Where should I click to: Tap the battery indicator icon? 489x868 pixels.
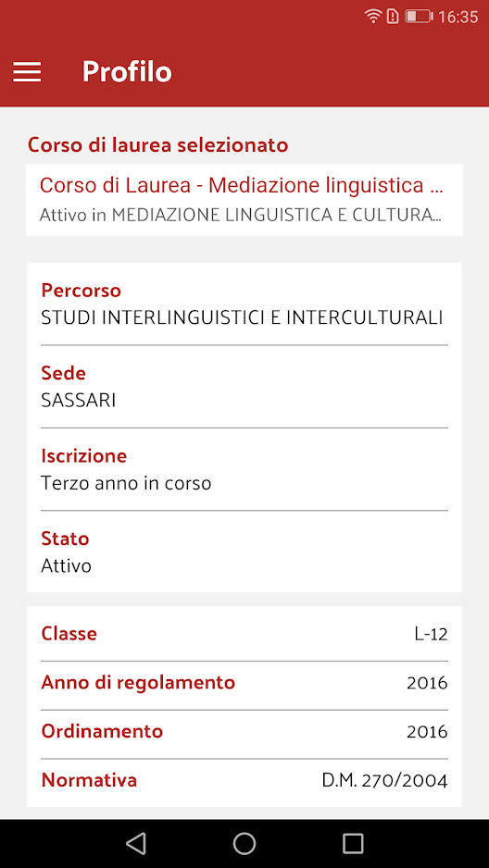(x=420, y=17)
